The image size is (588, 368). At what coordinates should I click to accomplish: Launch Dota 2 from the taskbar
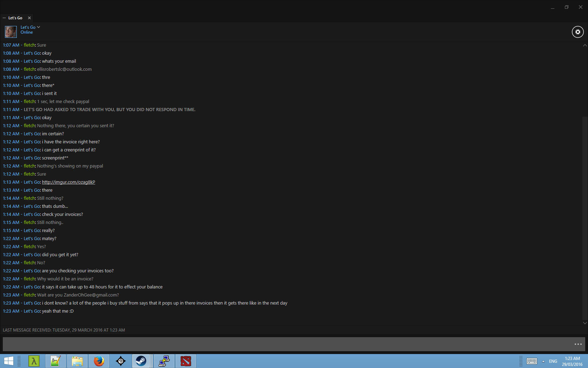pyautogui.click(x=185, y=361)
